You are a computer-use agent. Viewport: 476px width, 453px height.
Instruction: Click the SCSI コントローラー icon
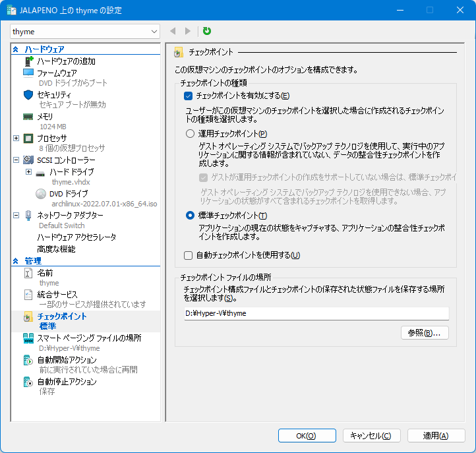click(28, 160)
